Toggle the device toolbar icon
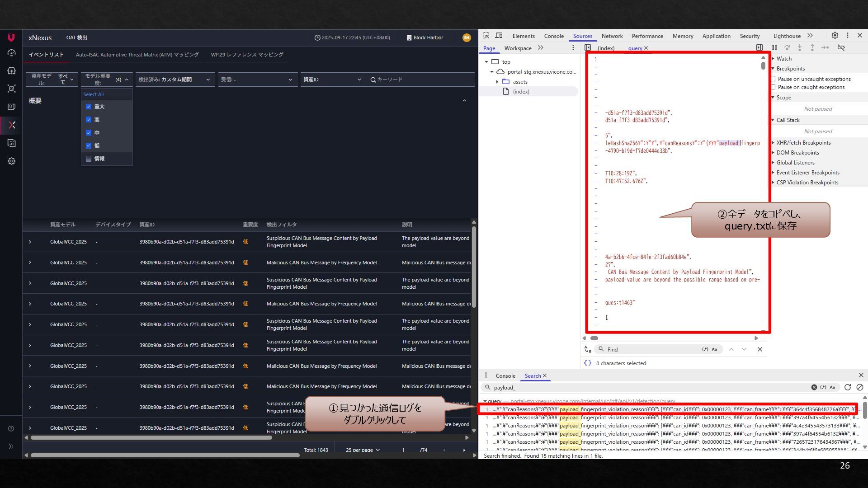 499,36
